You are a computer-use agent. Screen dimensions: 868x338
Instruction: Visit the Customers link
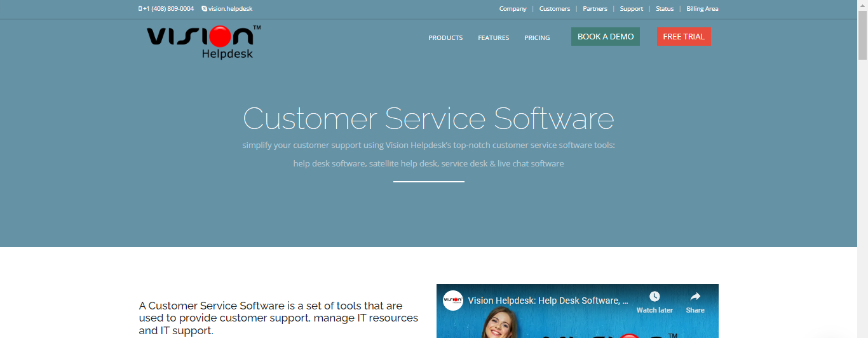[555, 9]
